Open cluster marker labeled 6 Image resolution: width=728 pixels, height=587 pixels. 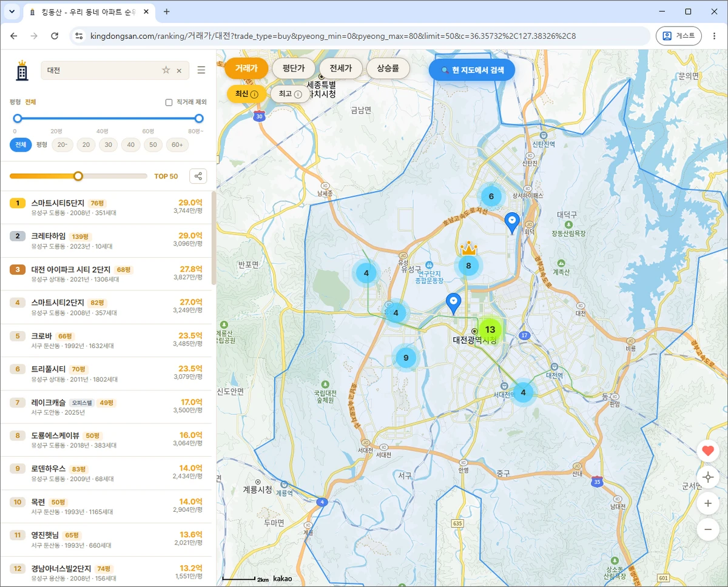491,196
